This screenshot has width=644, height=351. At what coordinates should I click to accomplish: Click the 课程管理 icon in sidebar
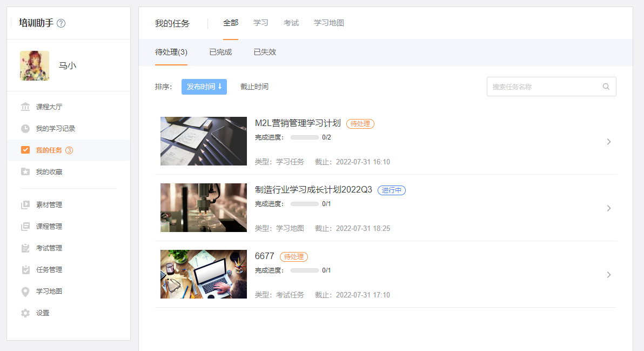pyautogui.click(x=25, y=227)
